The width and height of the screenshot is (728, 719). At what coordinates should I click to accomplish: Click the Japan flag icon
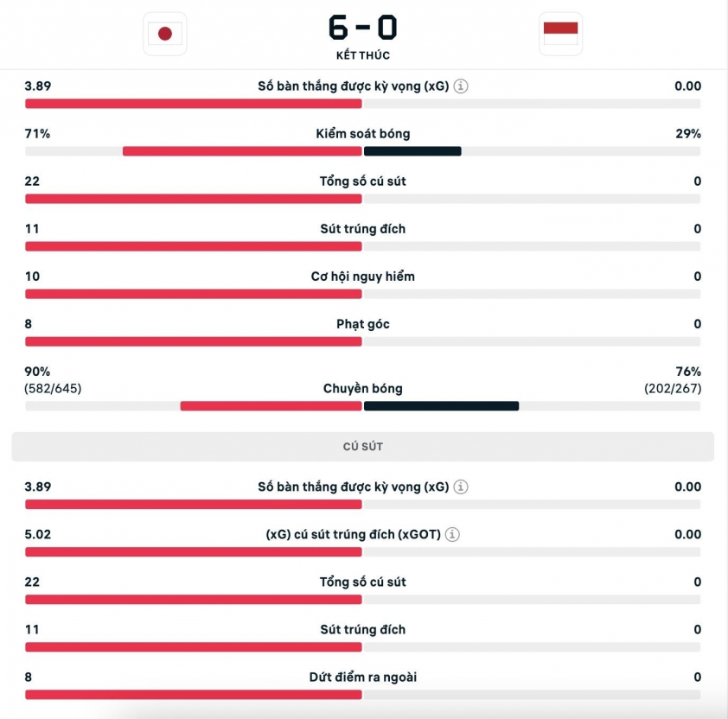(165, 34)
